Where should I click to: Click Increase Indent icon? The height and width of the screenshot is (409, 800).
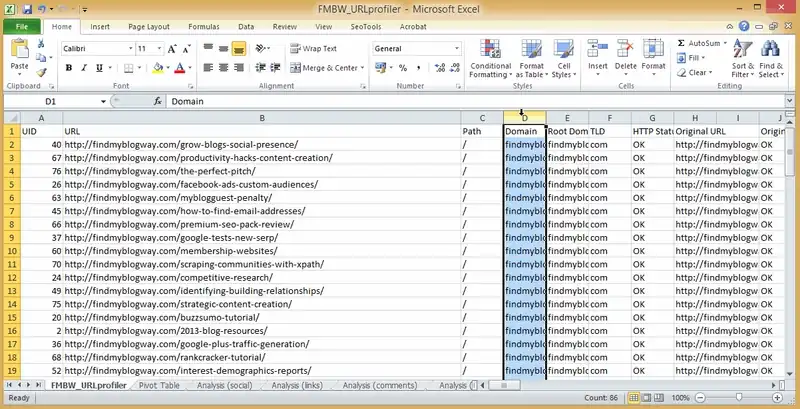[x=276, y=67]
